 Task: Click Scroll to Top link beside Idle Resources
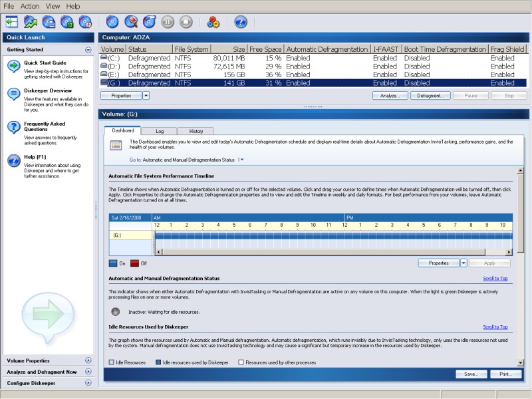pyautogui.click(x=495, y=327)
